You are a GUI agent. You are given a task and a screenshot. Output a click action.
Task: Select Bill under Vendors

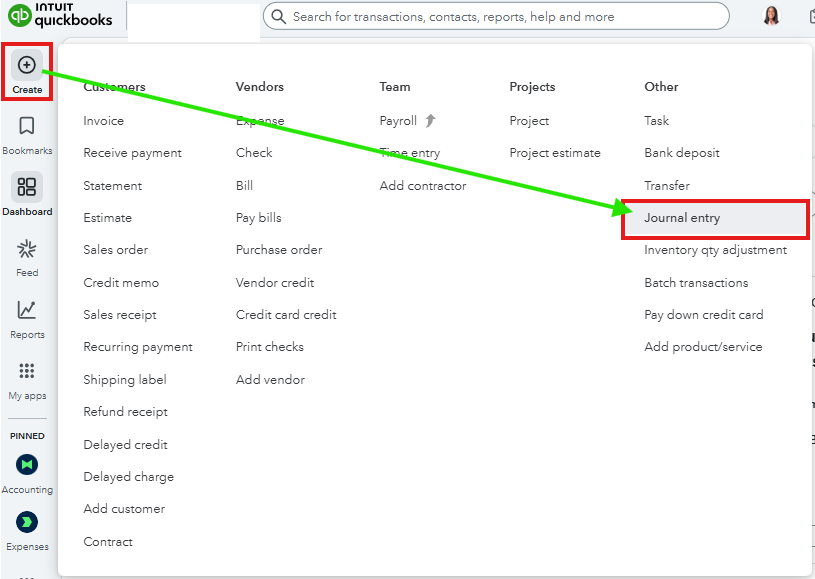(244, 186)
